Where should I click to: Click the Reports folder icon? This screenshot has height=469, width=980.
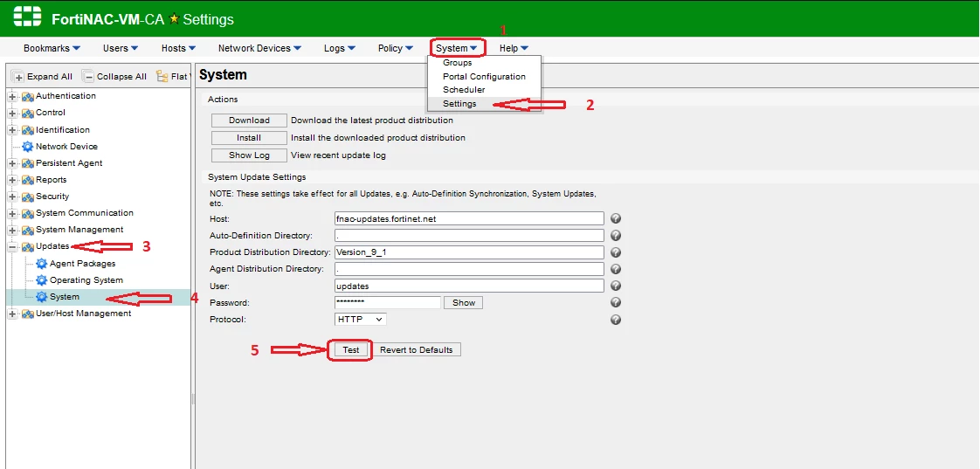(27, 180)
